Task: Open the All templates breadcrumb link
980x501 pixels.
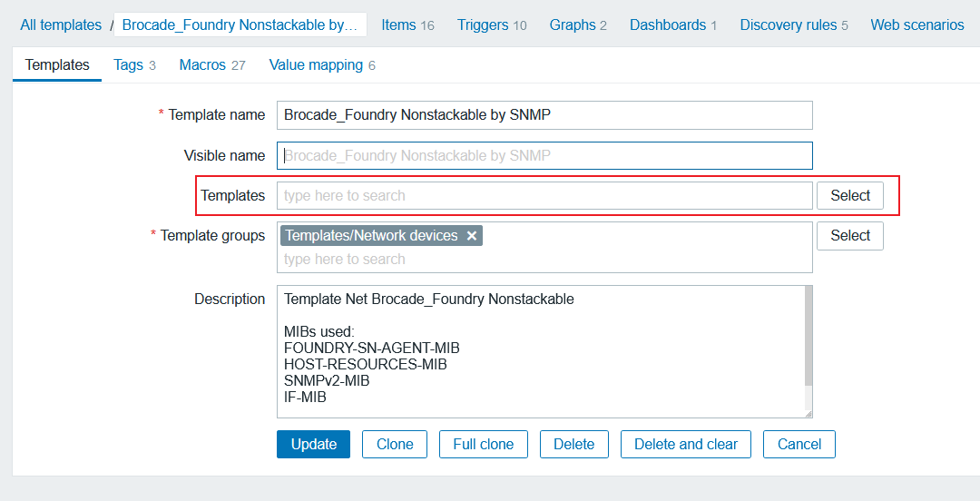Action: pyautogui.click(x=61, y=25)
